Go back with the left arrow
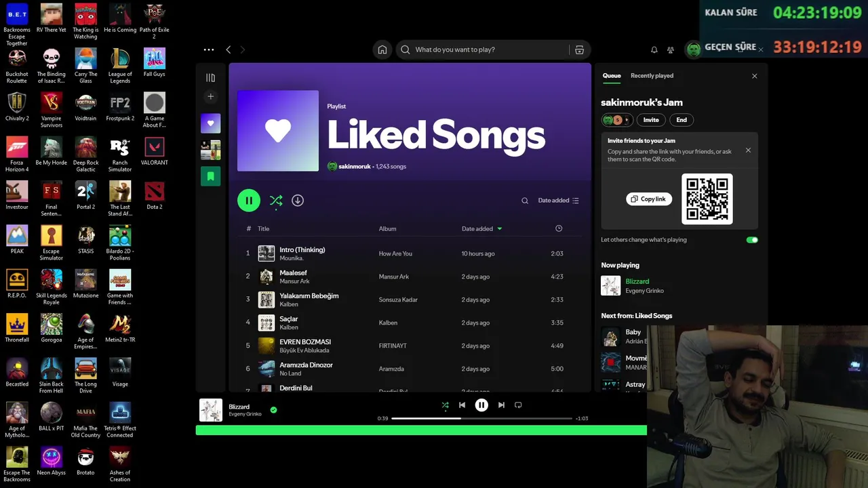Screen dimensions: 868x488 click(x=229, y=49)
